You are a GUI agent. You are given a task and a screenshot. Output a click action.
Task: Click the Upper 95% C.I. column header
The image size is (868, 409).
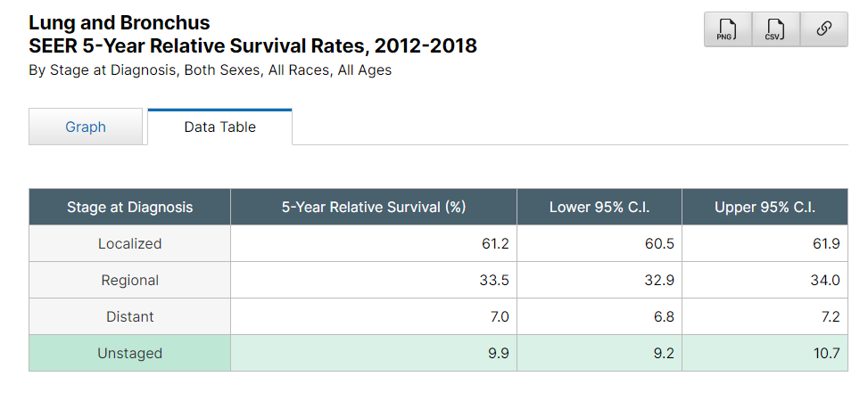(765, 208)
